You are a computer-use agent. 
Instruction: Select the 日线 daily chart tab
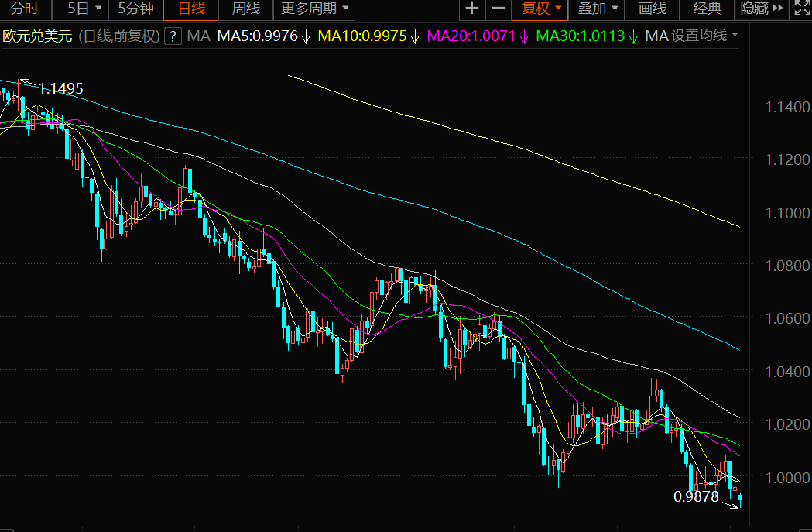pos(191,9)
